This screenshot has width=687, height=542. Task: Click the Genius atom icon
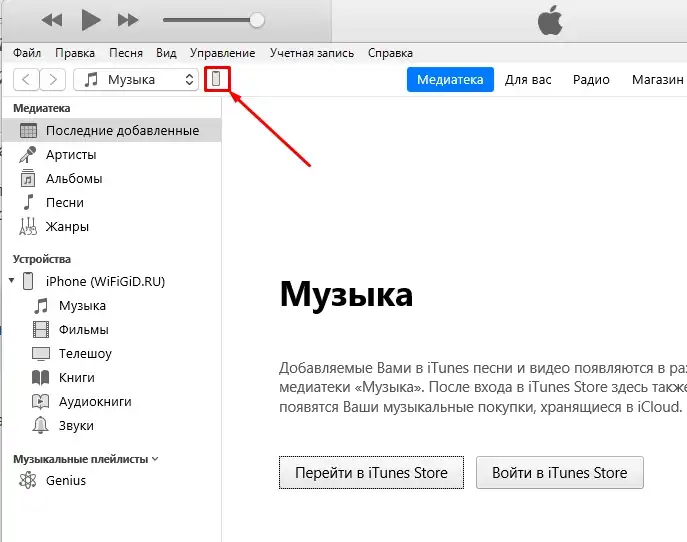click(x=28, y=480)
